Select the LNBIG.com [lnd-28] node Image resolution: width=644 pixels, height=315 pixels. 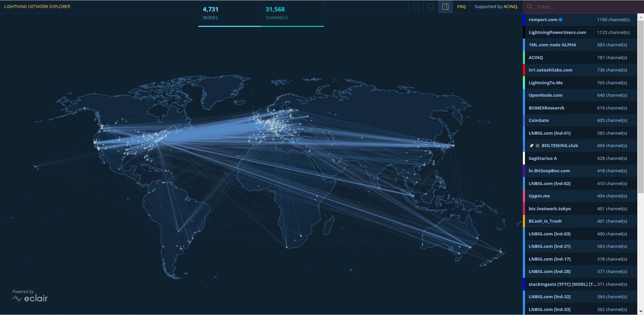pos(580,271)
